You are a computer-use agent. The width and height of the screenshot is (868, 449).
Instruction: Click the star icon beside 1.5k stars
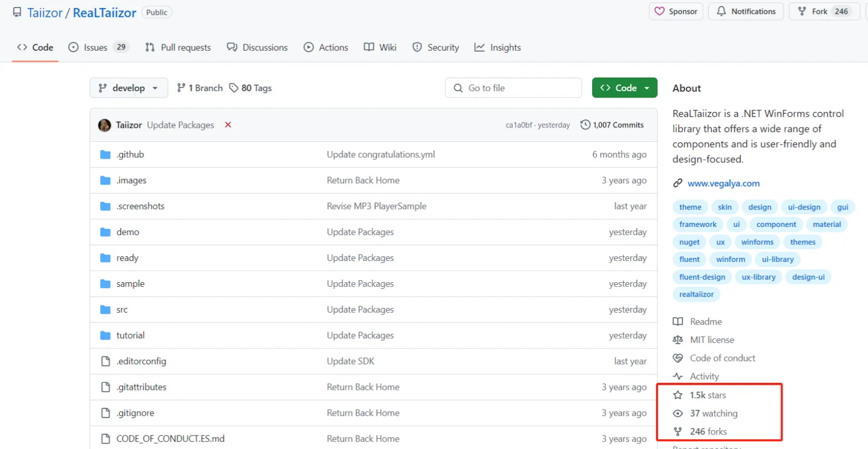(x=678, y=395)
